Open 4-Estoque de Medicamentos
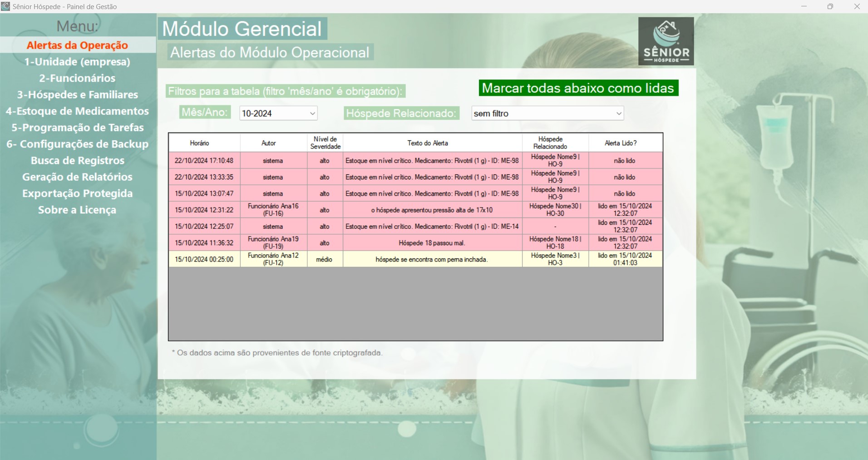This screenshot has width=868, height=460. (78, 111)
